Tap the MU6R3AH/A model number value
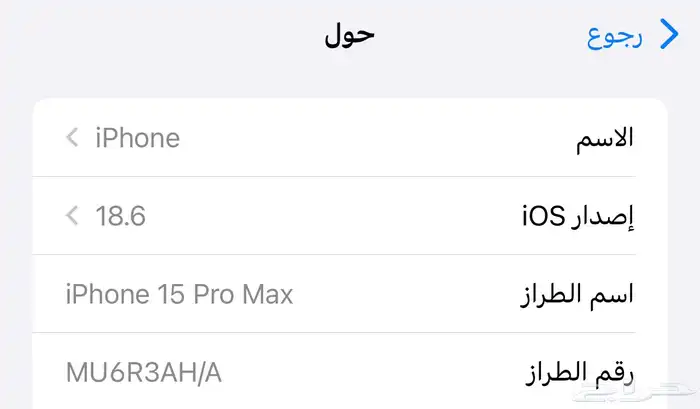Viewport: 700px width, 409px height. (x=143, y=373)
